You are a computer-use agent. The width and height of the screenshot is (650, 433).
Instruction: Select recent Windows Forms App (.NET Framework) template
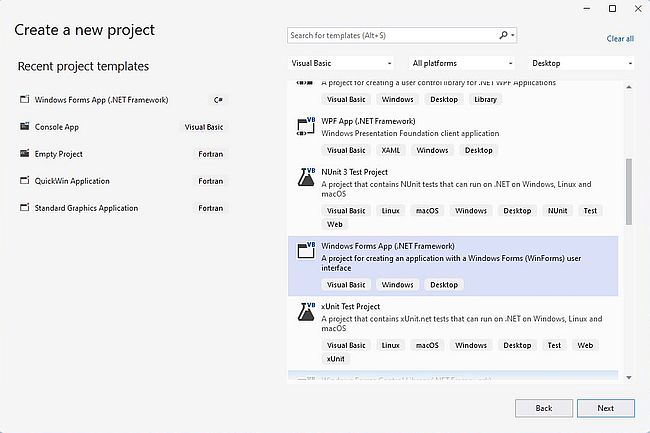[x=124, y=99]
